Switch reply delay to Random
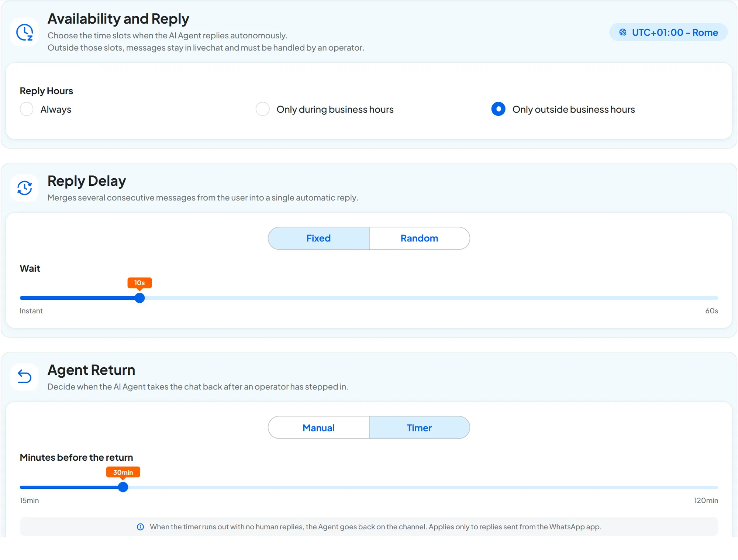 click(419, 238)
